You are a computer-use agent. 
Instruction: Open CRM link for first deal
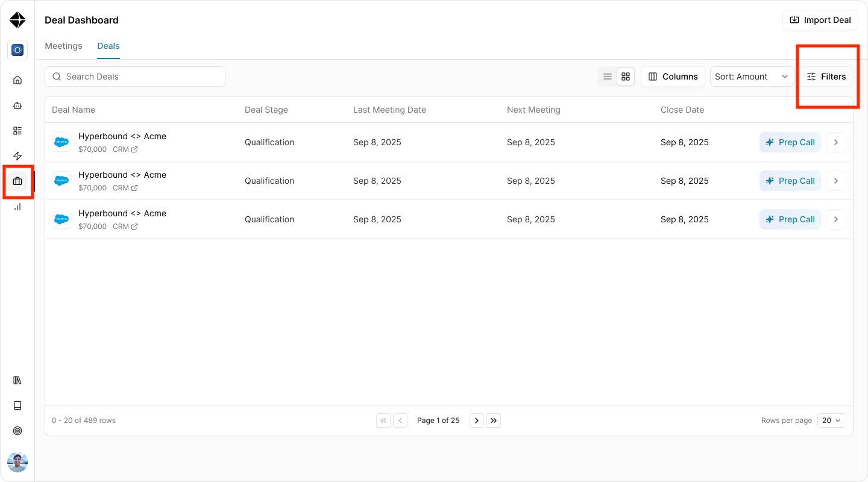point(125,149)
